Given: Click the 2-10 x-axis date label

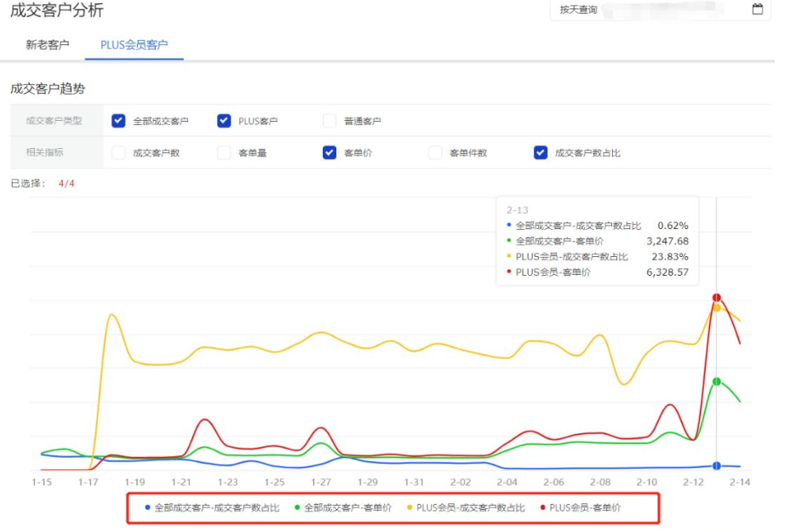Looking at the screenshot, I should pos(647,482).
